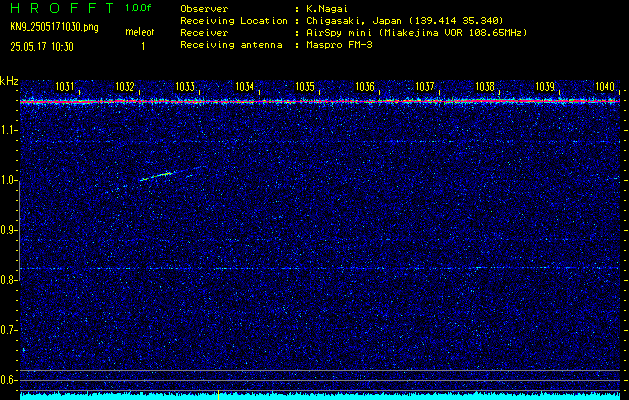Click time marker 1039
The width and height of the screenshot is (629, 400).
pos(545,86)
